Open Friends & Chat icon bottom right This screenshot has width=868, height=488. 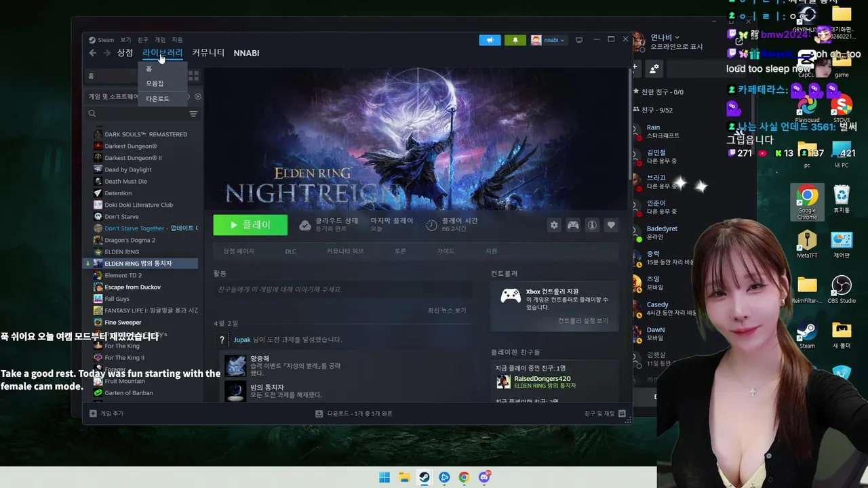(622, 413)
